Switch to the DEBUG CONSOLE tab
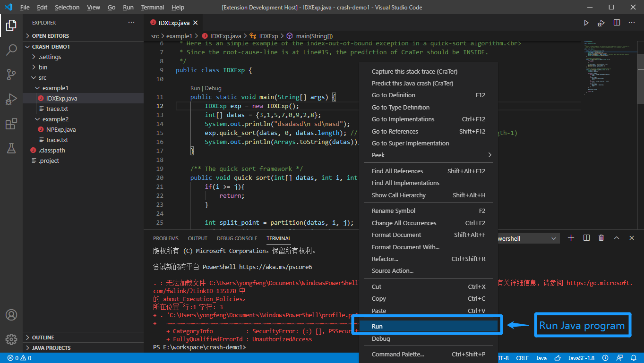 (x=237, y=238)
